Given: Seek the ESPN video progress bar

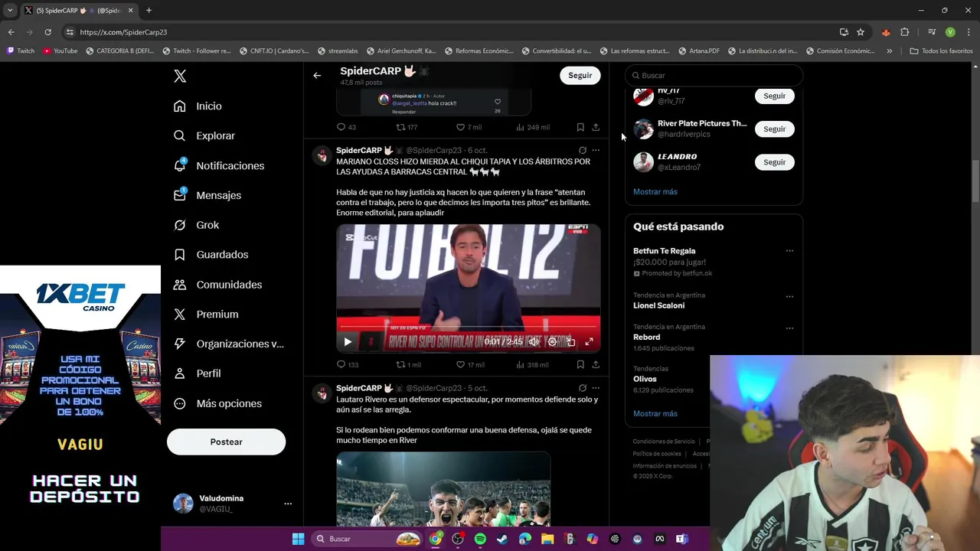Looking at the screenshot, I should coord(468,327).
